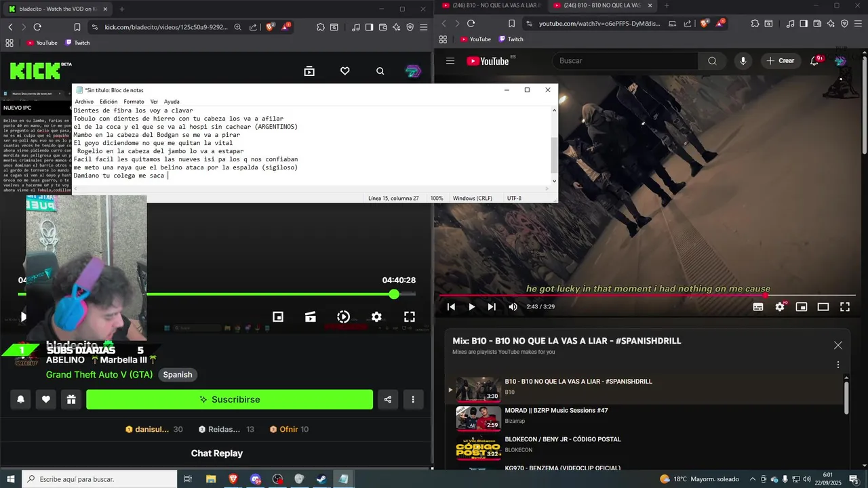Image resolution: width=868 pixels, height=488 pixels.
Task: Open Edición menu in Bloc de notas
Action: pos(108,102)
